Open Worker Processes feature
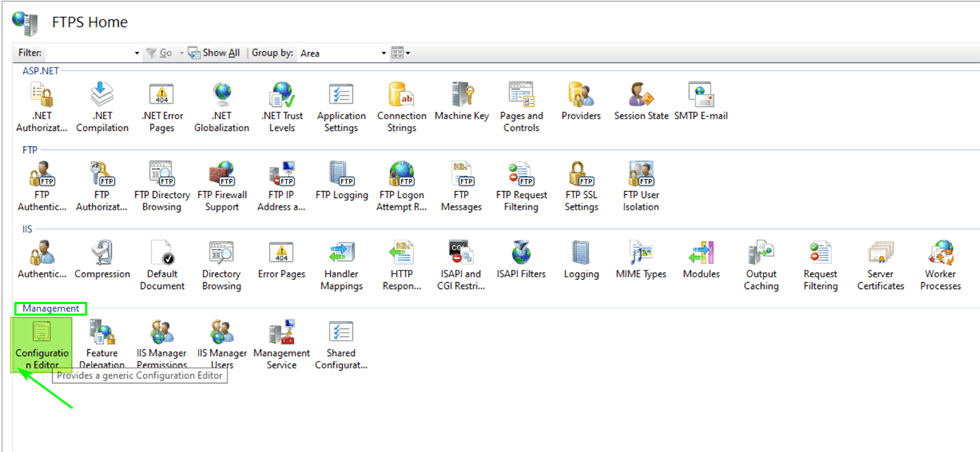 941,266
